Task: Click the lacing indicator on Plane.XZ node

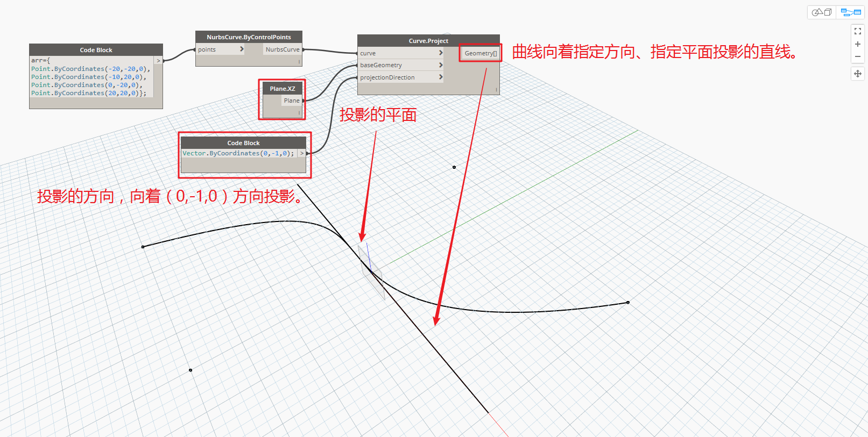Action: pyautogui.click(x=299, y=113)
